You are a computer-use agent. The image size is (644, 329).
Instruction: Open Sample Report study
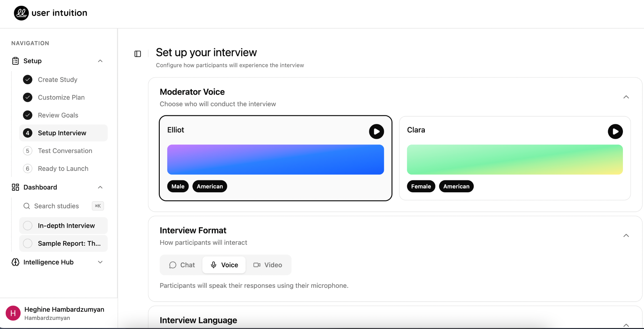click(x=63, y=244)
